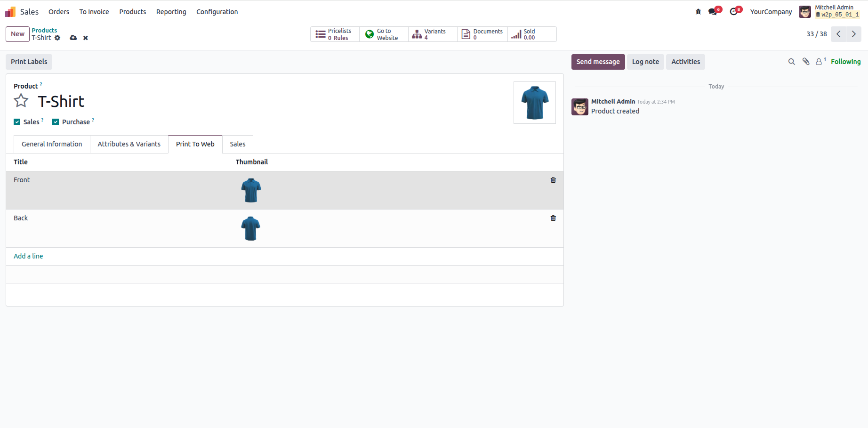The image size is (868, 428).
Task: Click the Following button
Action: click(845, 62)
